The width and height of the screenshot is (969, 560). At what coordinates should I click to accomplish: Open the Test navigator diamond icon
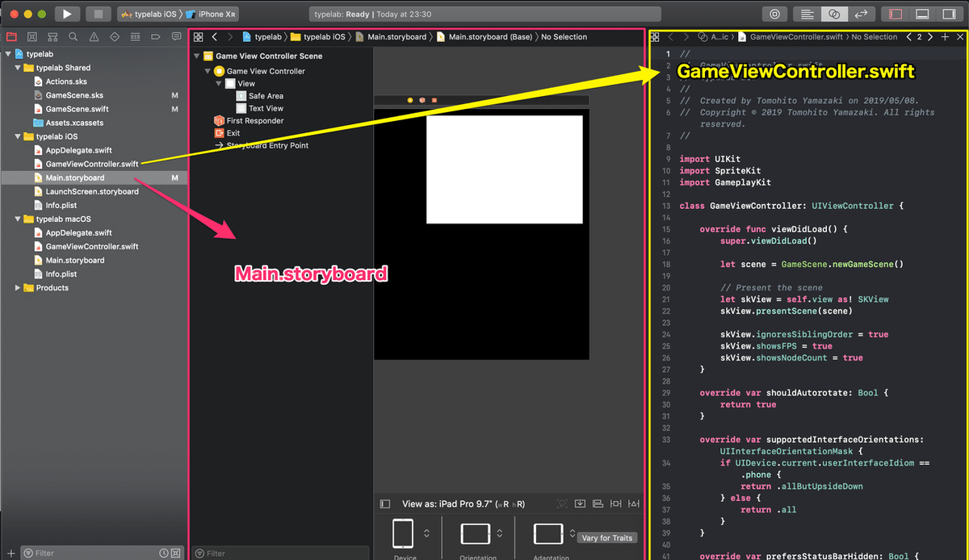coord(115,36)
